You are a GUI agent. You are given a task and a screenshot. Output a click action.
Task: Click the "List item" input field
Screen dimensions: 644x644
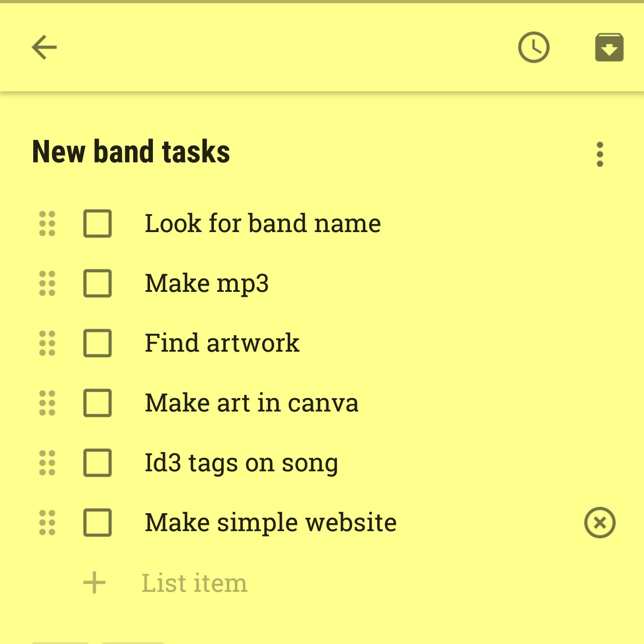tap(194, 583)
